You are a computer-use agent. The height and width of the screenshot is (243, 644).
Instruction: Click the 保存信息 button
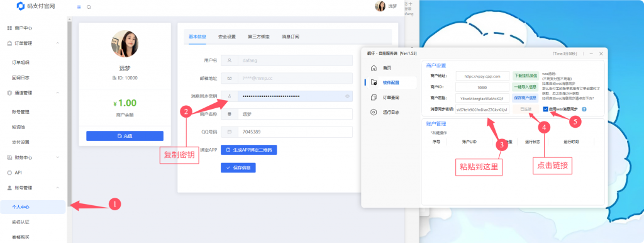238,167
